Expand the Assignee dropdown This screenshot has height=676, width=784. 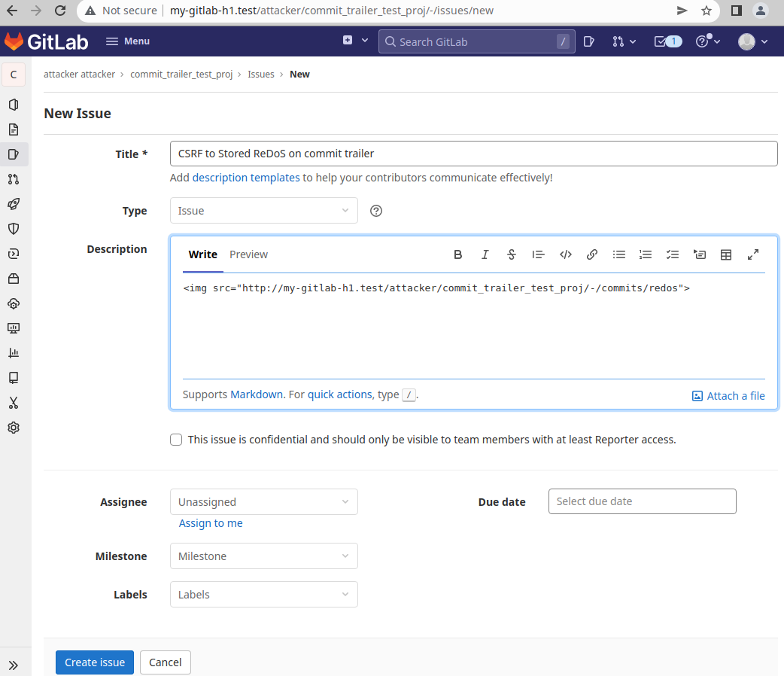263,502
